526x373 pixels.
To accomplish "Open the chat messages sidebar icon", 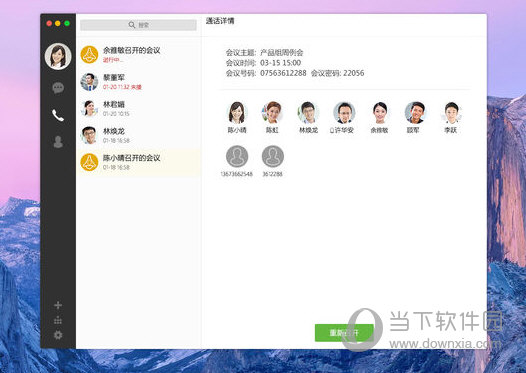I will [58, 88].
